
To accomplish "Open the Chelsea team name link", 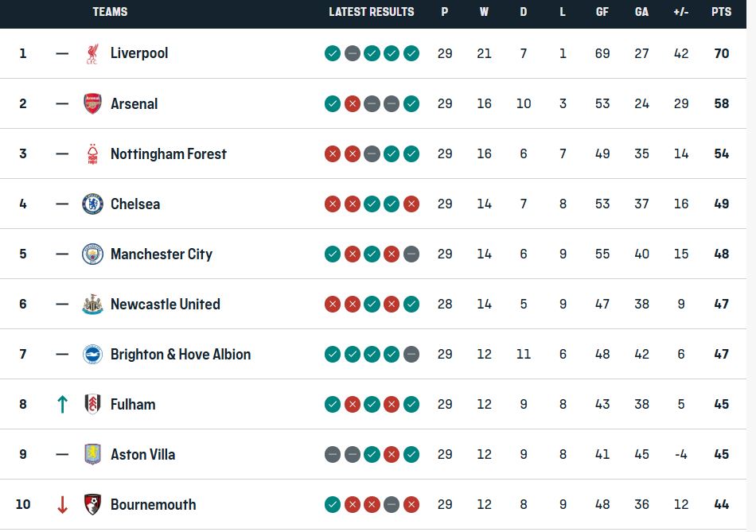I will tap(135, 204).
